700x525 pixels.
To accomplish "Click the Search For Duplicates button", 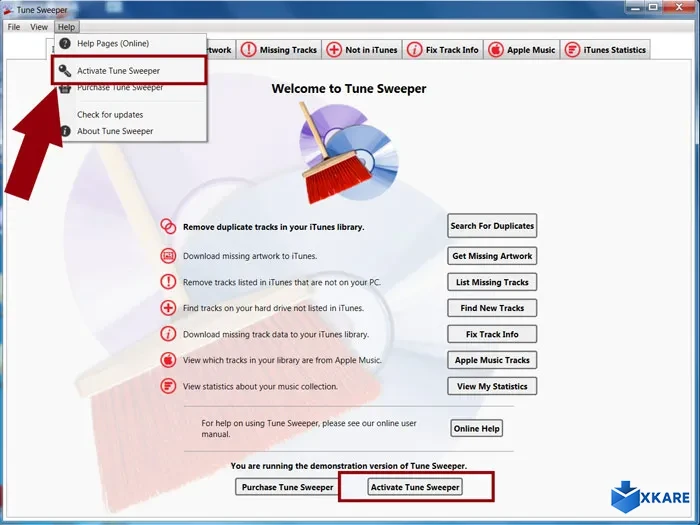I will click(x=492, y=226).
